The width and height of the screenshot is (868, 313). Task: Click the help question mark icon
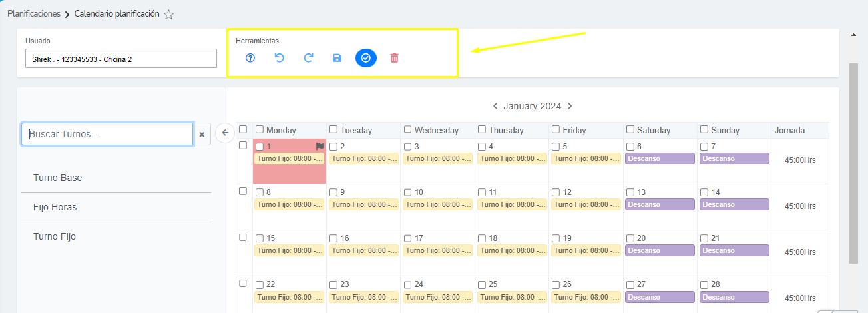(250, 58)
